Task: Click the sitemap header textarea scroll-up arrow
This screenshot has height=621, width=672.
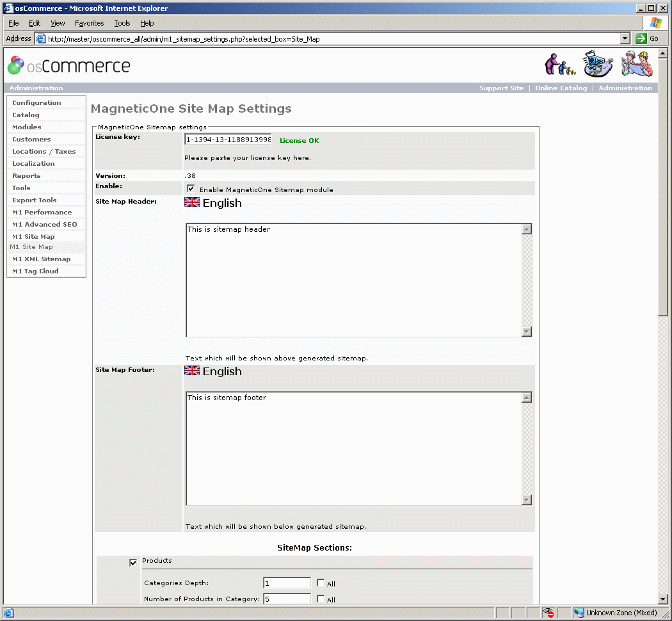Action: pos(527,229)
